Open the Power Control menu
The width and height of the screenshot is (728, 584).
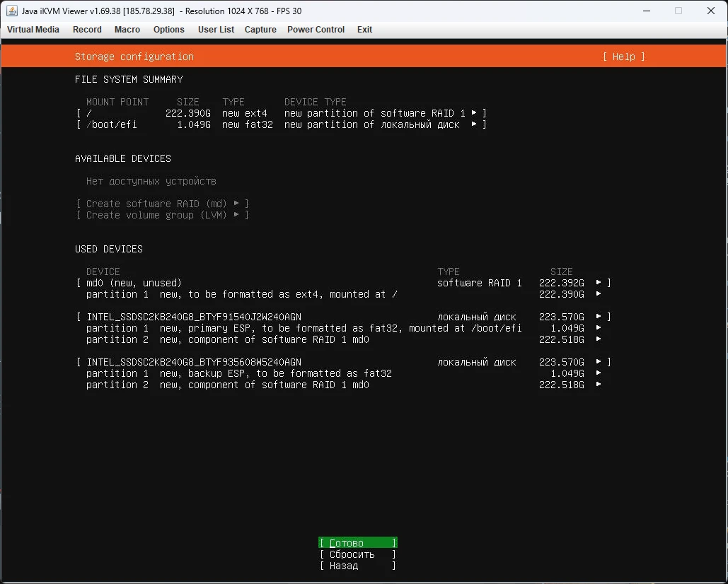316,30
